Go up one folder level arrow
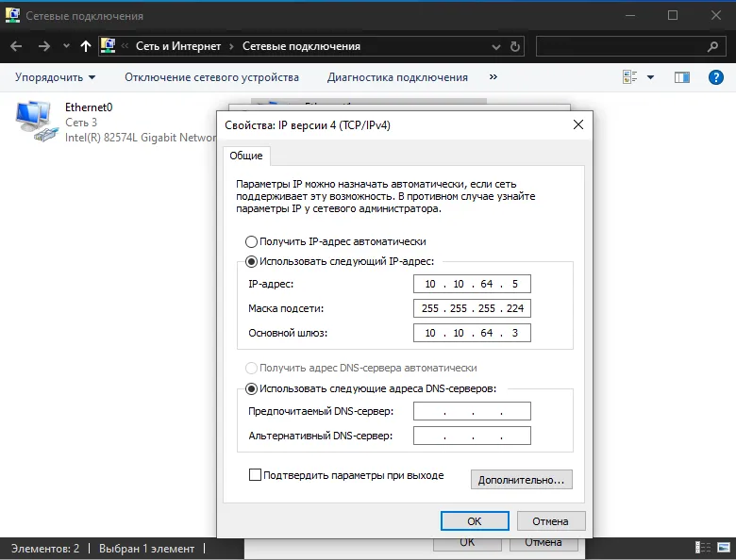 tap(86, 46)
